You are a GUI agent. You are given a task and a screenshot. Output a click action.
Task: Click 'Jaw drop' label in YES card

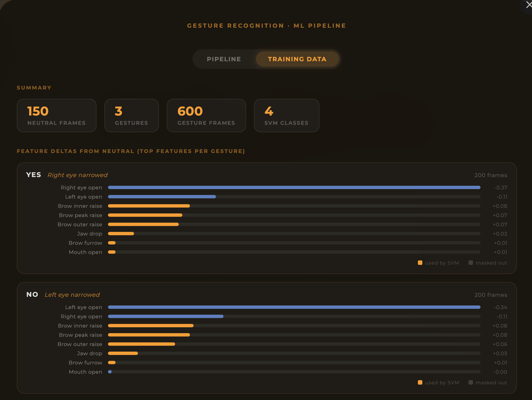90,234
